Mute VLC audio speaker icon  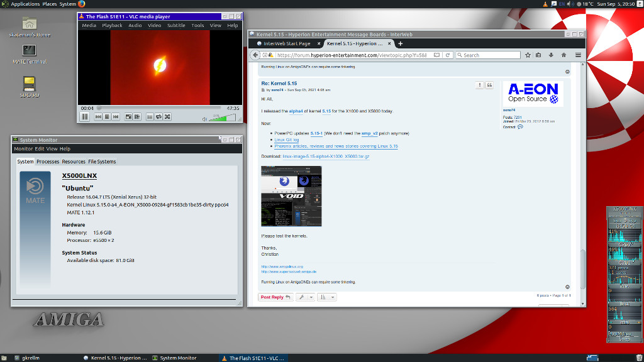204,119
